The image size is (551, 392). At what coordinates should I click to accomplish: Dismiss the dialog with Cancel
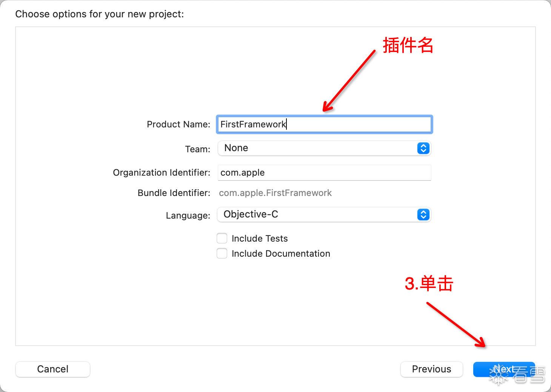53,369
